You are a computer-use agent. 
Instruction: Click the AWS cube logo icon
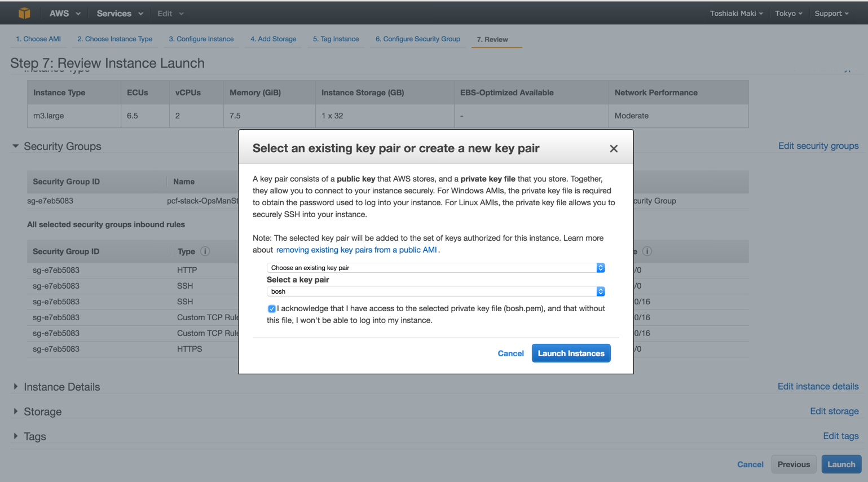pos(24,13)
